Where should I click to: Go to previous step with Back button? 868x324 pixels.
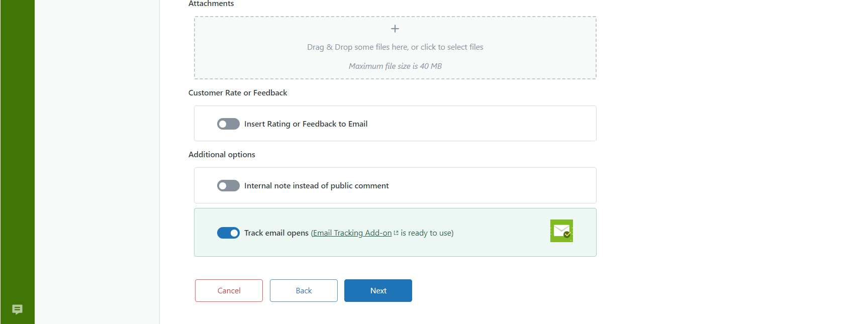304,290
